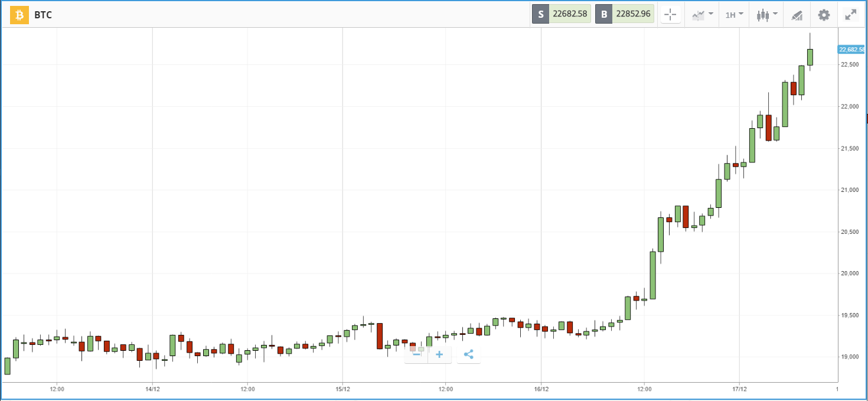Click the large red candle after 15/12

pyautogui.click(x=380, y=336)
